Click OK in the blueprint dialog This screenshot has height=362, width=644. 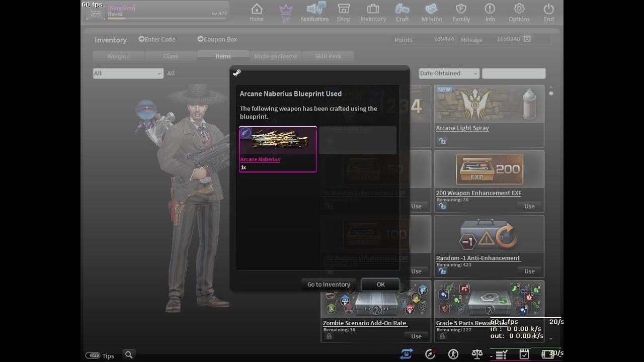(380, 285)
